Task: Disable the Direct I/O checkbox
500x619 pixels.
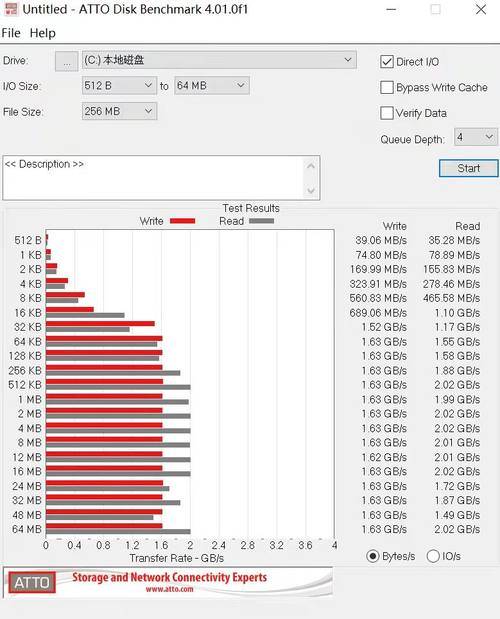Action: click(x=387, y=62)
